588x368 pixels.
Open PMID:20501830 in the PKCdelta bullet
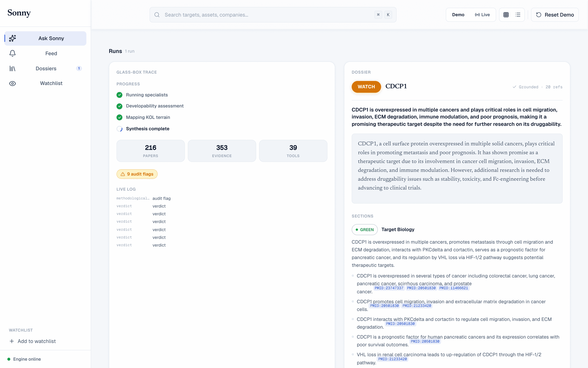click(400, 324)
